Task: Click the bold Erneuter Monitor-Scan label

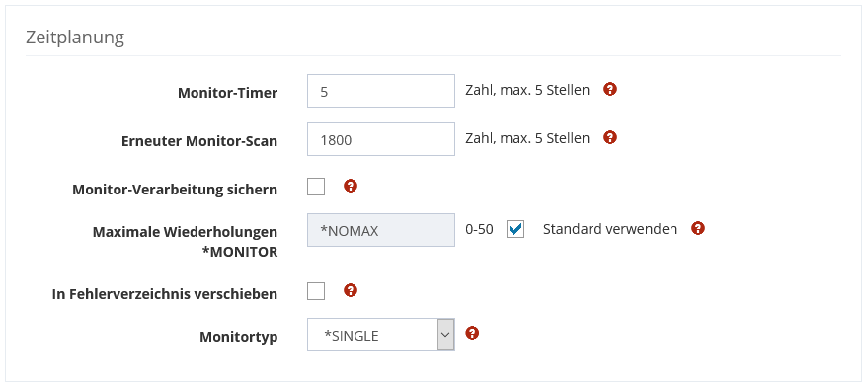Action: tap(199, 141)
